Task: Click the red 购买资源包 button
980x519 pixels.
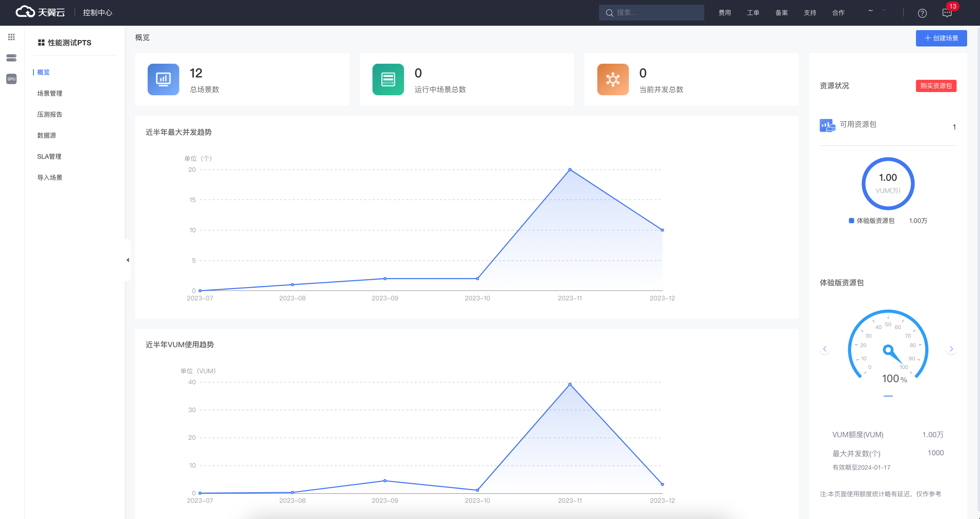Action: (x=936, y=86)
